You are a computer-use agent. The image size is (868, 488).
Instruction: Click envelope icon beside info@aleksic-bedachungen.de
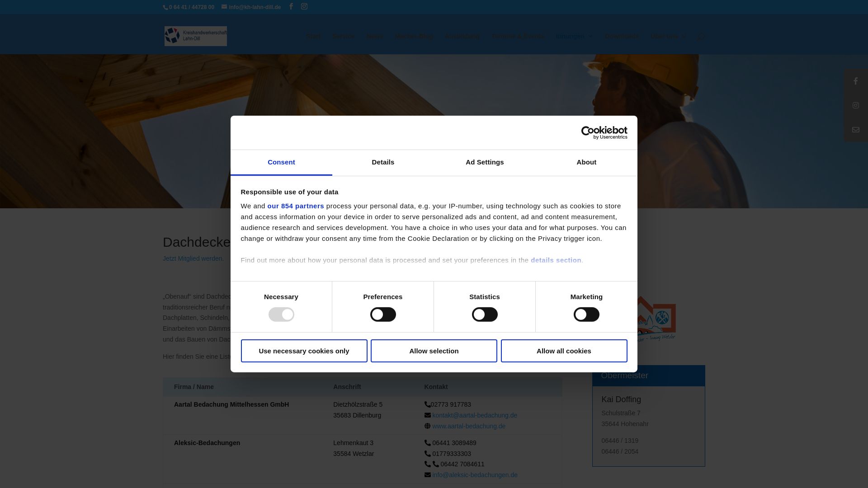[x=427, y=475]
